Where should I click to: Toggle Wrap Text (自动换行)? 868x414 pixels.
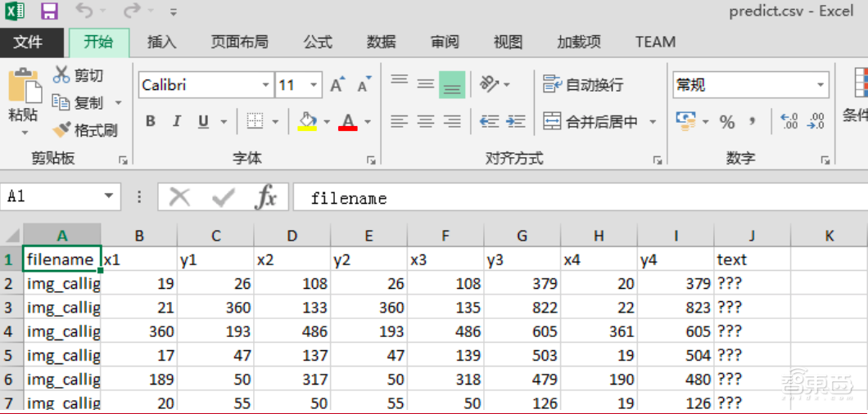[583, 85]
